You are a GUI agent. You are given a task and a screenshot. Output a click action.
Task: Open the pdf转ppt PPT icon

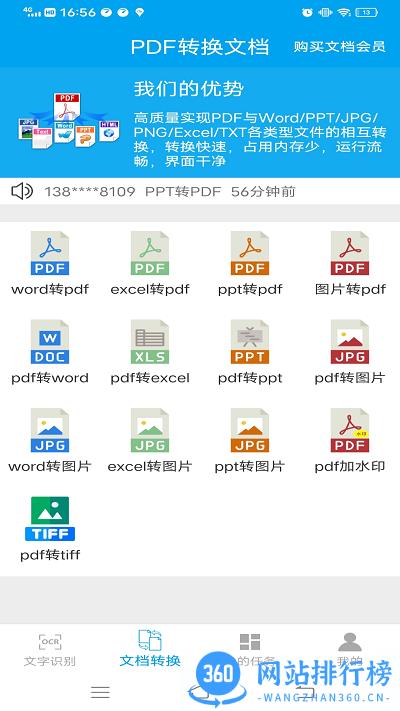pyautogui.click(x=250, y=341)
